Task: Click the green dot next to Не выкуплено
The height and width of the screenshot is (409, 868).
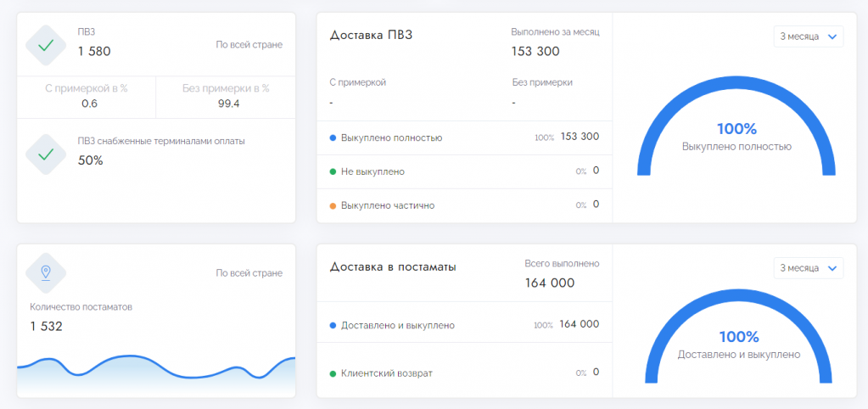Action: click(333, 171)
